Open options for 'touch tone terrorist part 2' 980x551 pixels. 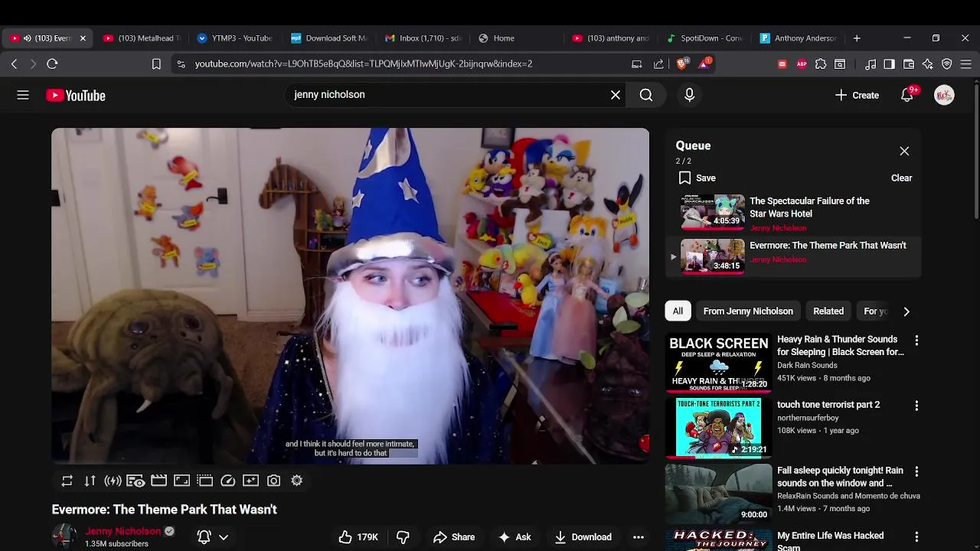pos(916,406)
